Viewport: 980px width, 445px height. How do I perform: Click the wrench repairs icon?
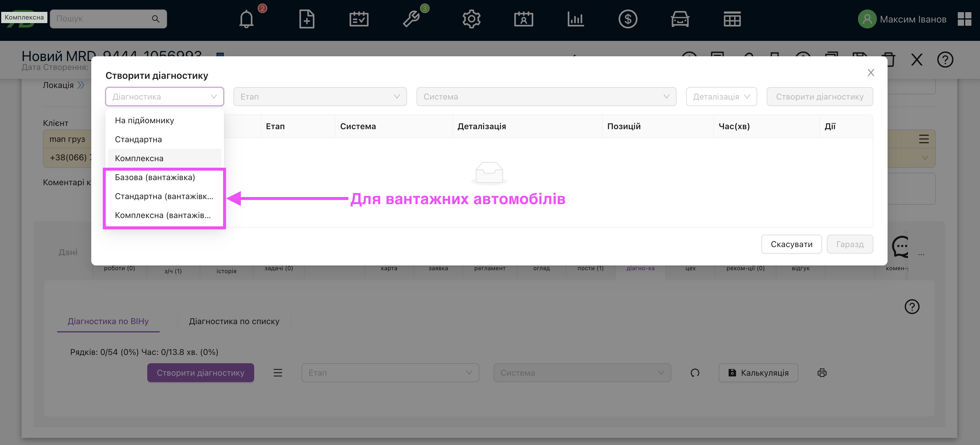(411, 19)
